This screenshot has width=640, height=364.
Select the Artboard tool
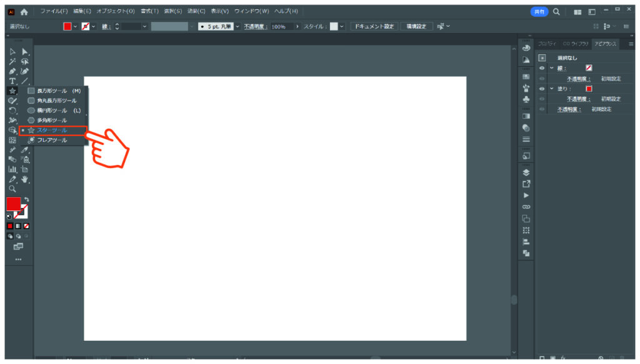tap(25, 169)
